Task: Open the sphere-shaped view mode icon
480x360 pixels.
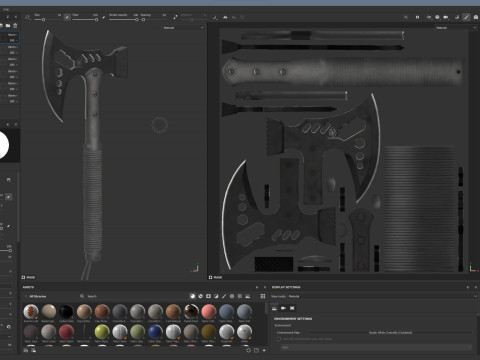Action: pos(437,17)
